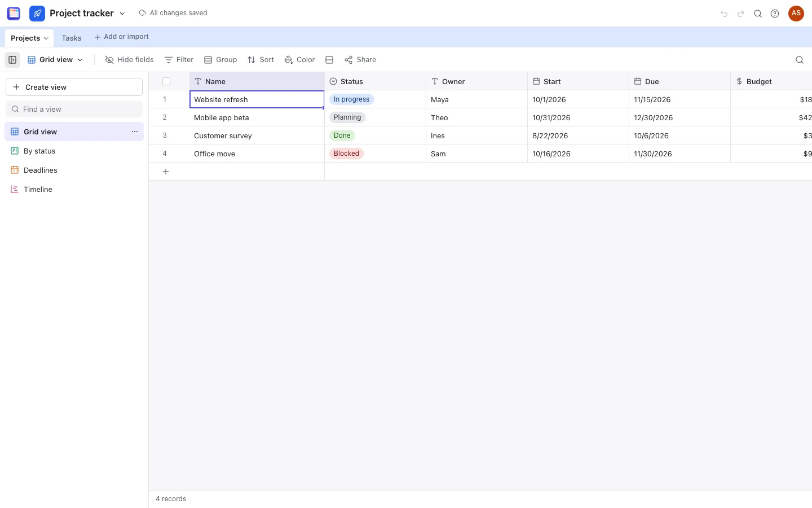
Task: Click the Budget column header
Action: coord(771,81)
